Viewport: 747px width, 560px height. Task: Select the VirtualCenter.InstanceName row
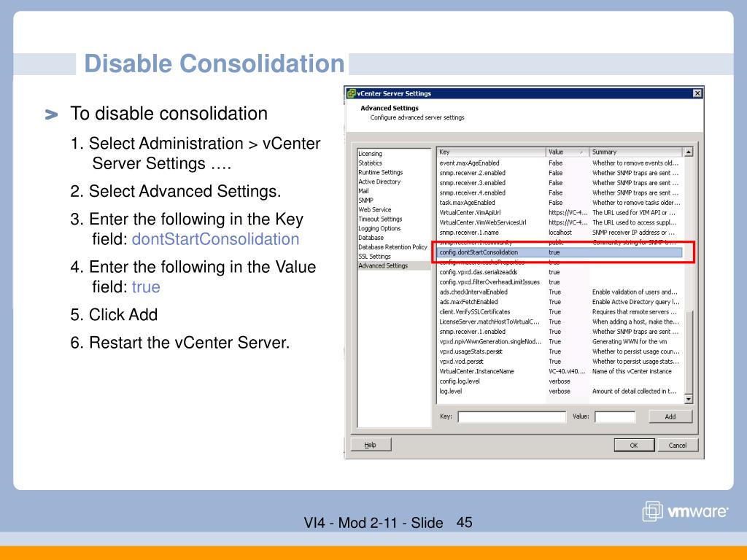(x=560, y=371)
